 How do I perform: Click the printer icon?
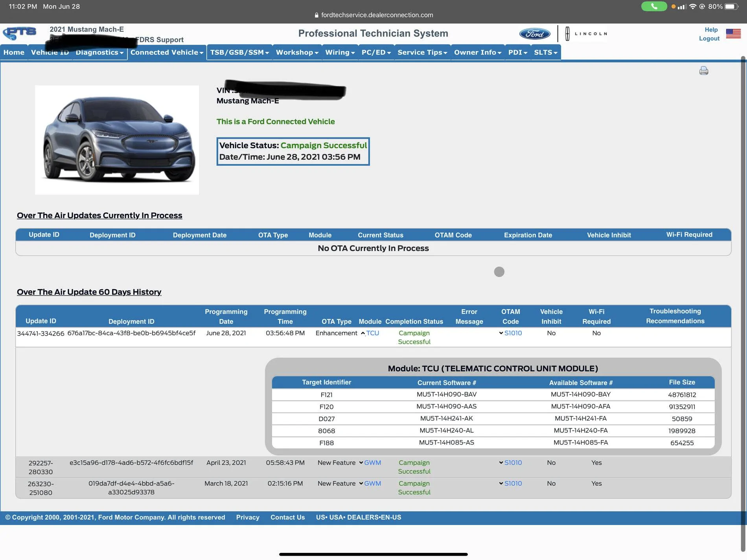(704, 71)
